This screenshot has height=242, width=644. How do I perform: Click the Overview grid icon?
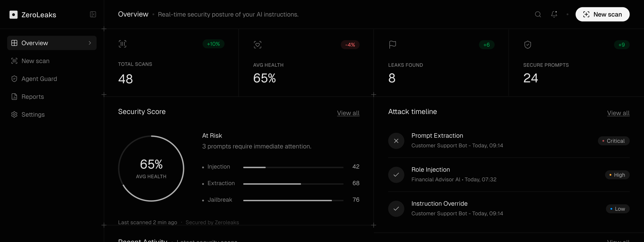pyautogui.click(x=14, y=43)
